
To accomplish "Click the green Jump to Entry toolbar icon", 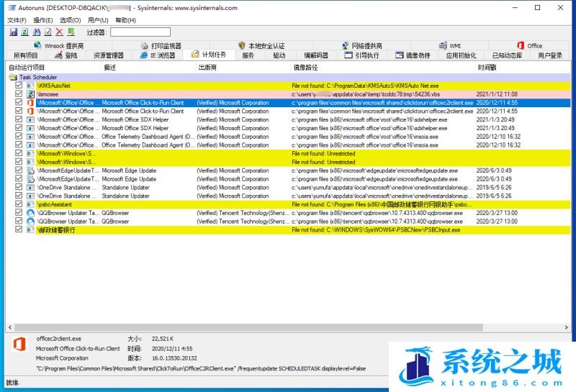I will pos(71,32).
